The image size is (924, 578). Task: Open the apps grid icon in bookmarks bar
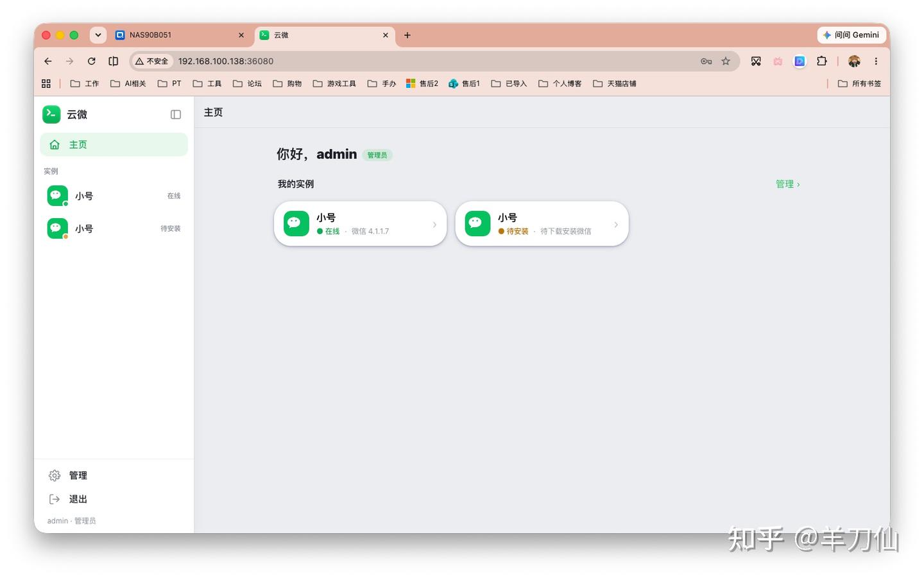(x=46, y=83)
